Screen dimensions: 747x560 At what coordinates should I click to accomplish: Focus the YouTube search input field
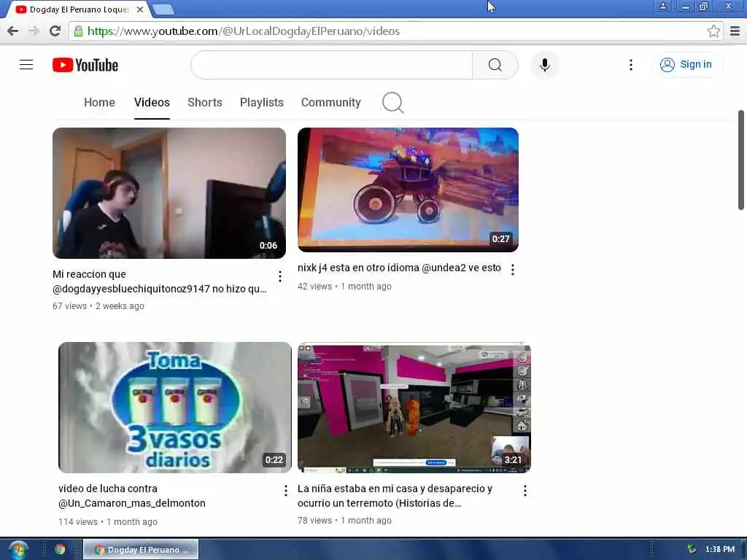(332, 65)
